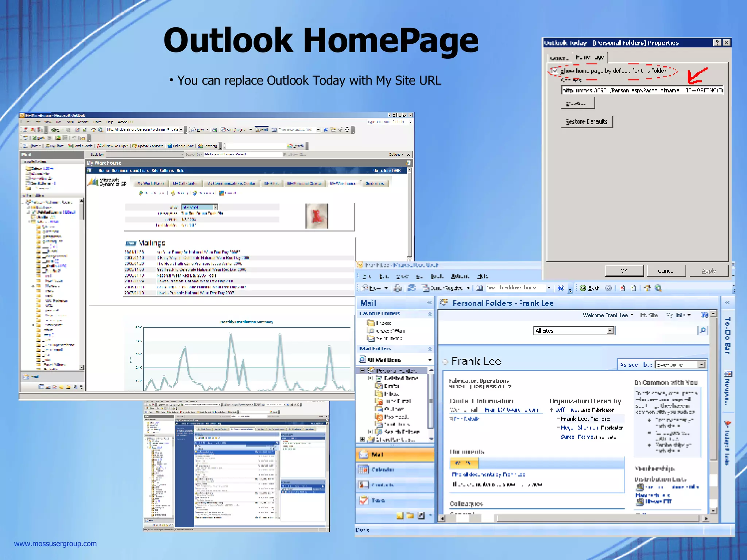The image size is (747, 560).
Task: Click the My Site link in page header
Action: (x=649, y=315)
